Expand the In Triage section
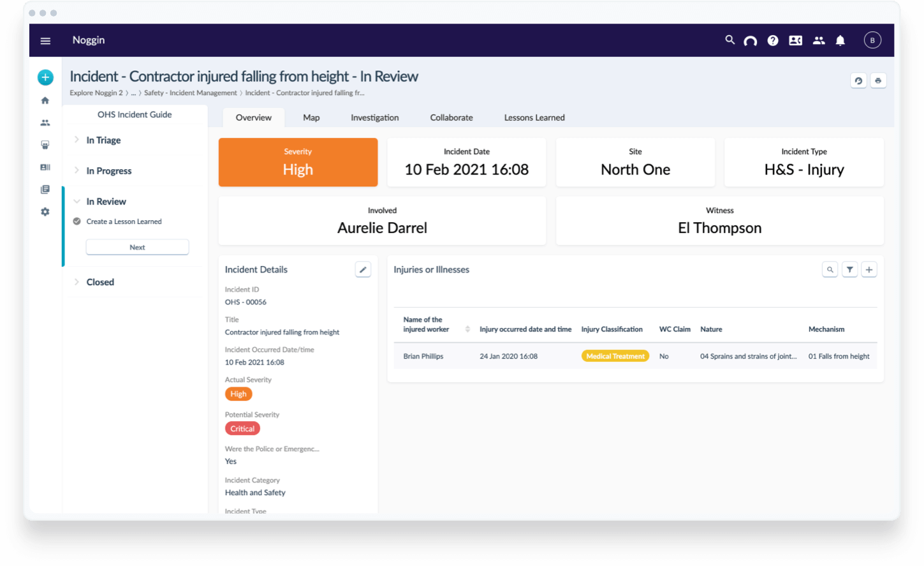Viewport: 924px width, 566px height. tap(103, 140)
